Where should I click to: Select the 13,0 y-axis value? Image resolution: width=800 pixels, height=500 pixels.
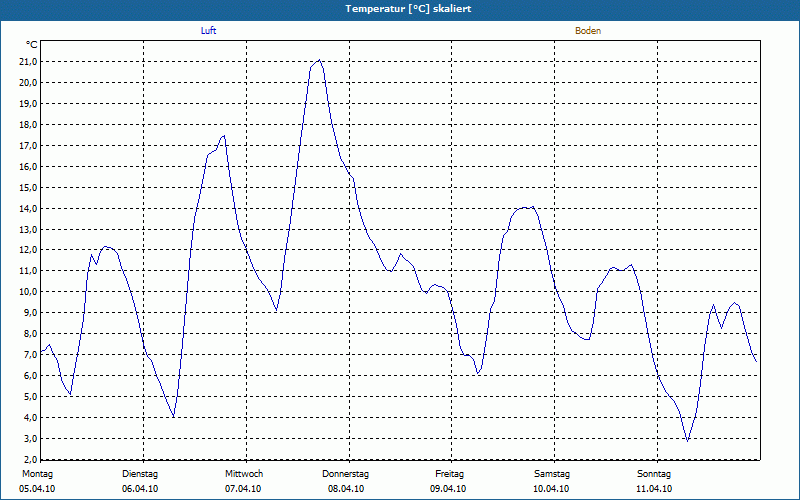[28, 229]
